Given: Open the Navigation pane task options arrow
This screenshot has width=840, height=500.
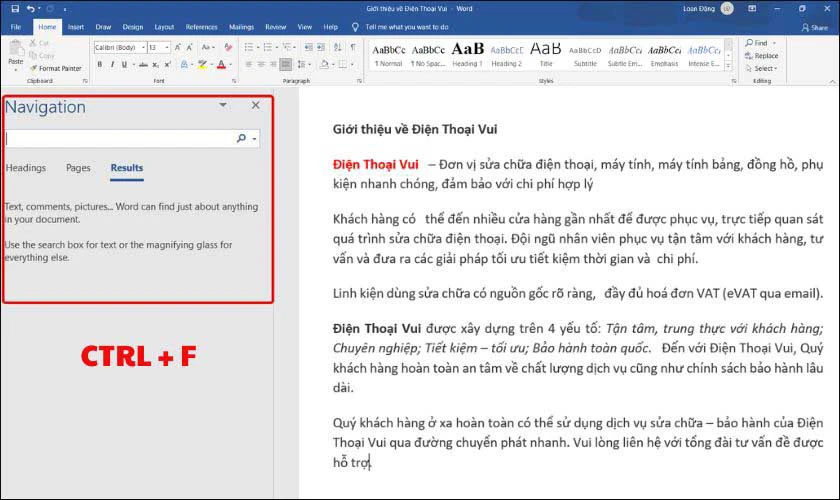Looking at the screenshot, I should coord(223,105).
